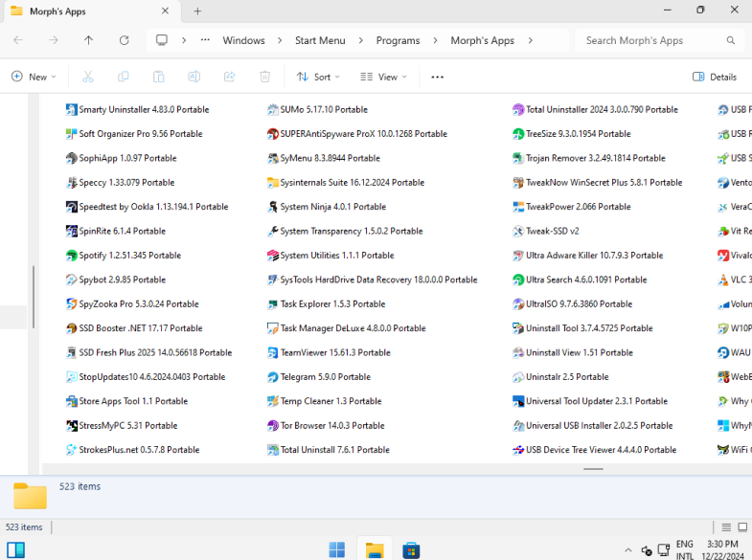Viewport: 752px width, 560px height.
Task: Refresh the current folder
Action: tap(125, 40)
